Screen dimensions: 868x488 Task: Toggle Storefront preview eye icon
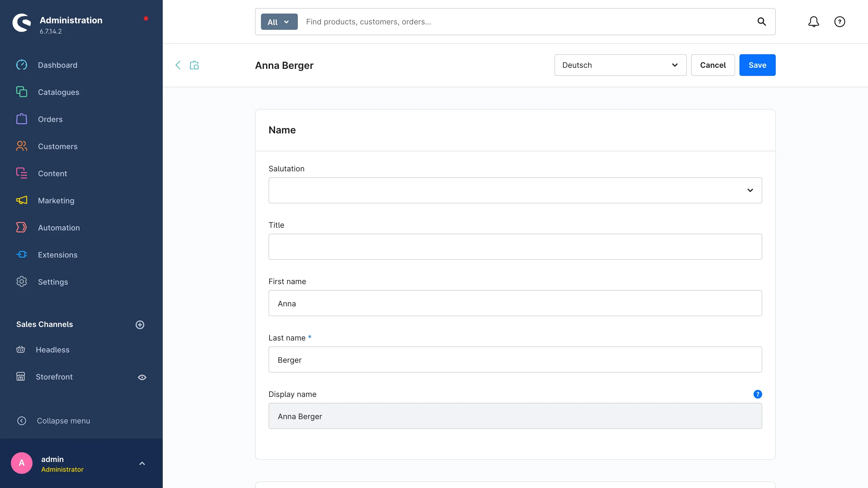point(142,377)
